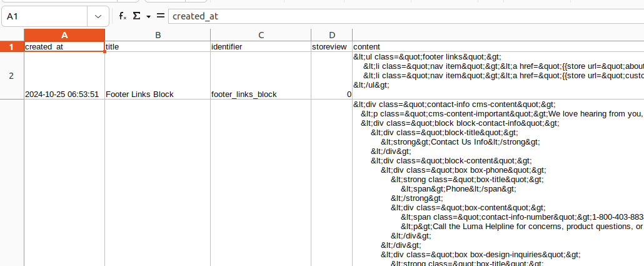This screenshot has width=644, height=266.
Task: Click the Sum (Σ) function icon
Action: coord(136,16)
